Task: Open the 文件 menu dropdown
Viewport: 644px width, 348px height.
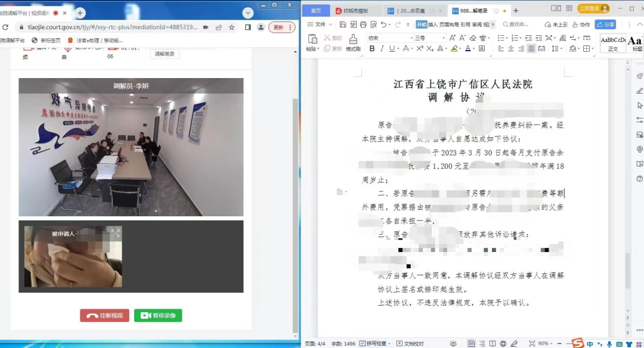Action: (320, 24)
